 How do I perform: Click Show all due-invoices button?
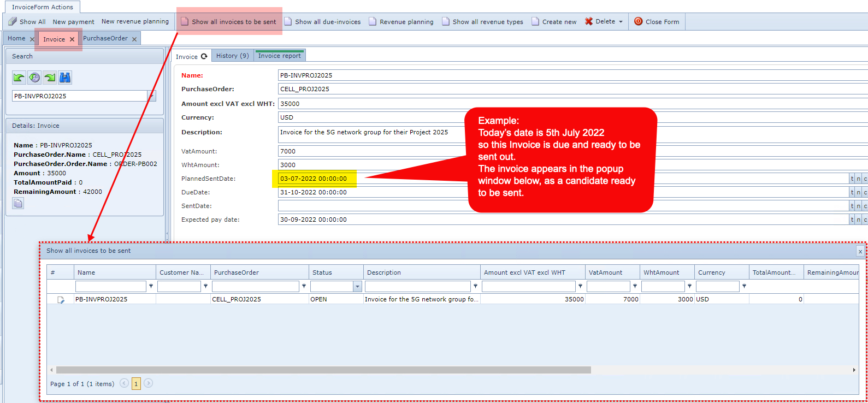click(323, 22)
